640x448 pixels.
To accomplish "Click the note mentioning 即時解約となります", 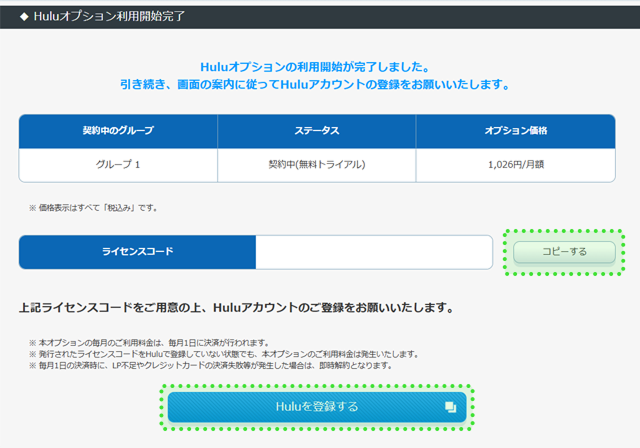I will (211, 366).
